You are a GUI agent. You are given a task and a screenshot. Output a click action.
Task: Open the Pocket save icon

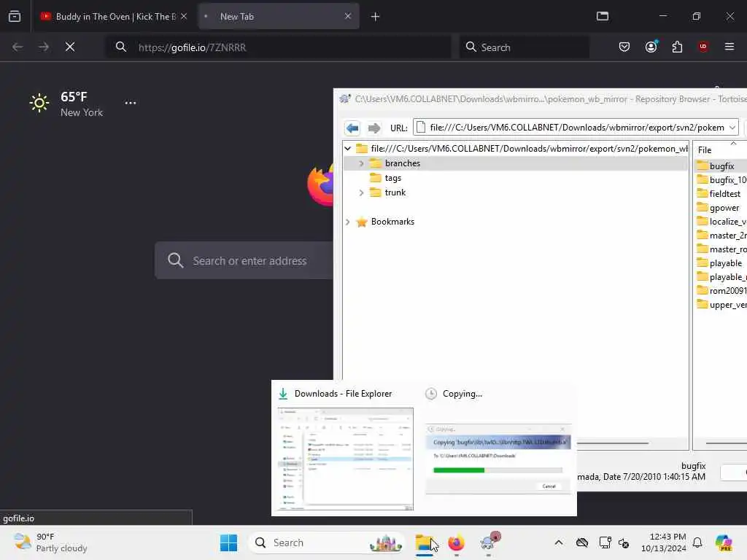point(624,47)
